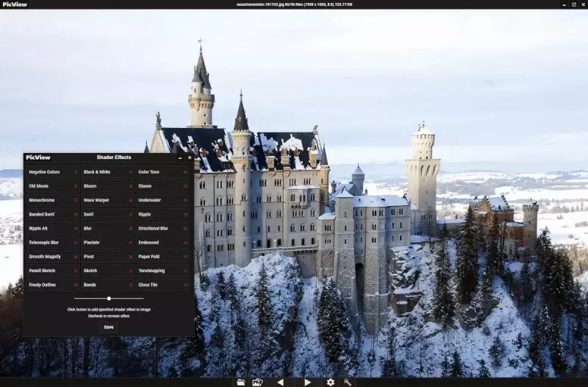Click PicView logo in Shader Effects window
The image size is (588, 387).
click(38, 157)
